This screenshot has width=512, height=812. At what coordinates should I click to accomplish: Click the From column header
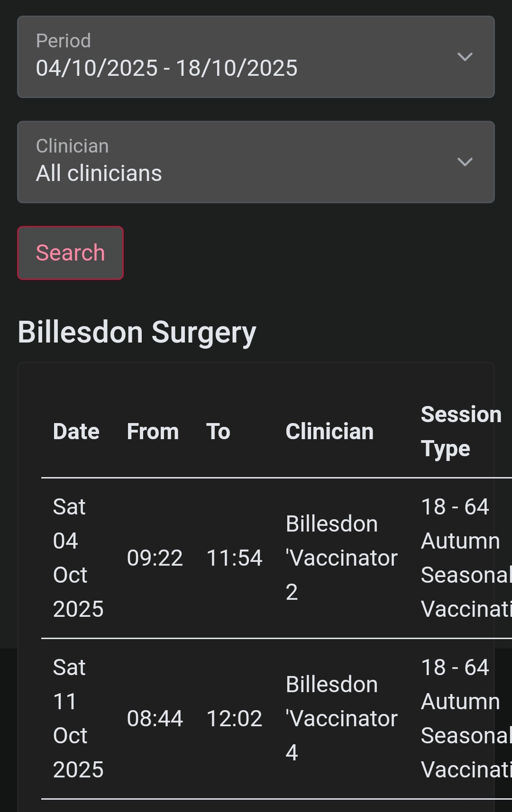pyautogui.click(x=153, y=432)
